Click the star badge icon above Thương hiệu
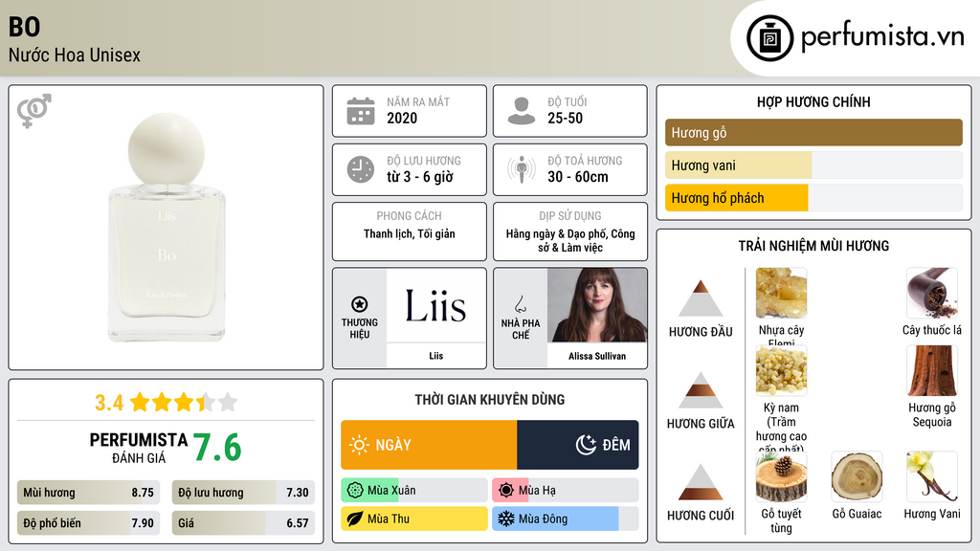Screen dimensions: 980x551 coord(360,304)
